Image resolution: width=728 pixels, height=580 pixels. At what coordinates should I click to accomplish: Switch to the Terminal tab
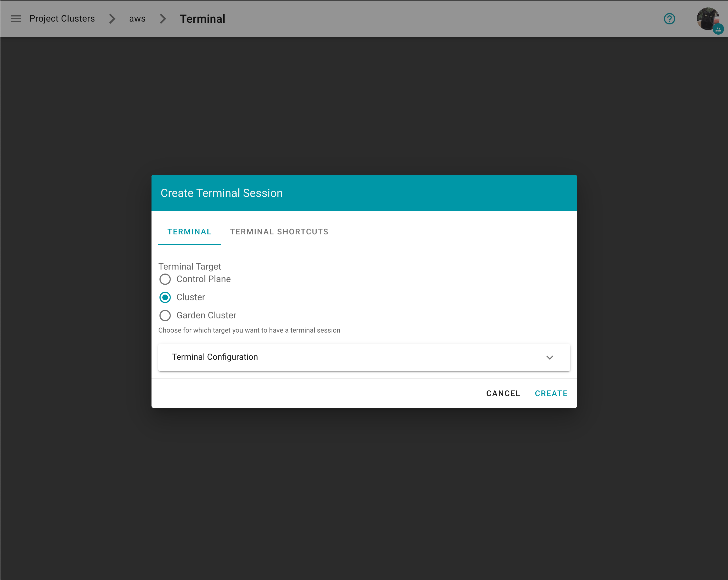[189, 232]
